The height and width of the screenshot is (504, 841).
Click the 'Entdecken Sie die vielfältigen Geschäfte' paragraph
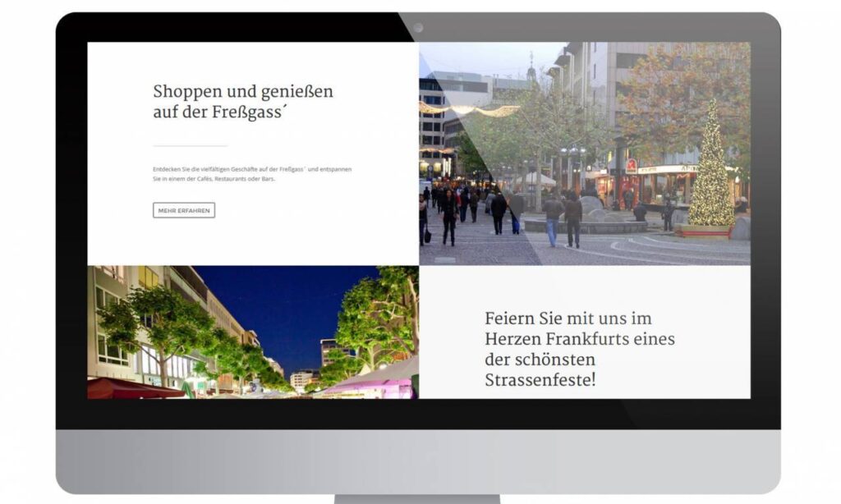click(x=252, y=173)
